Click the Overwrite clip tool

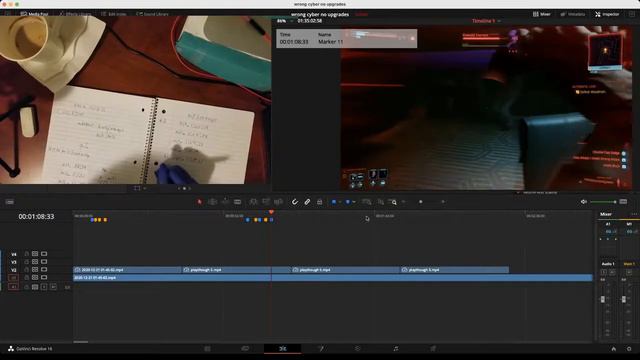(x=266, y=202)
